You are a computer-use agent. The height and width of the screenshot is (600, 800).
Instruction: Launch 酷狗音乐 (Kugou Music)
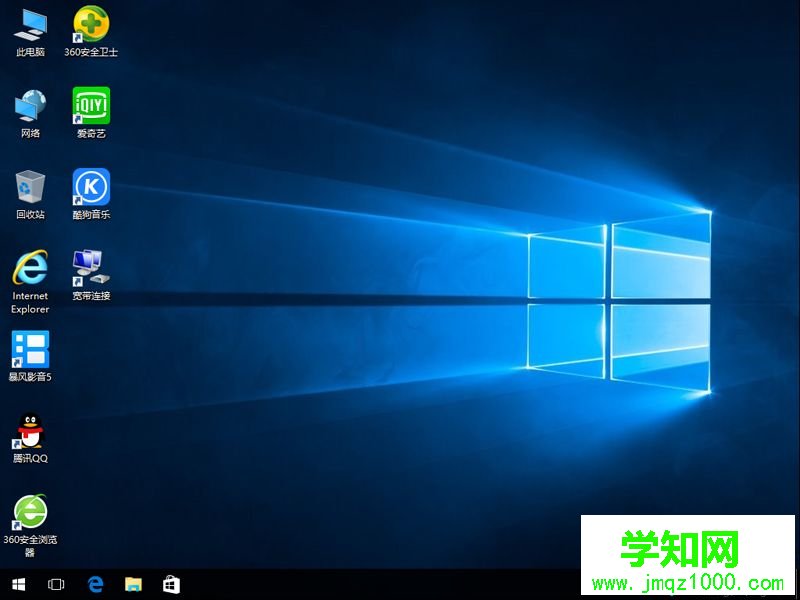point(91,186)
